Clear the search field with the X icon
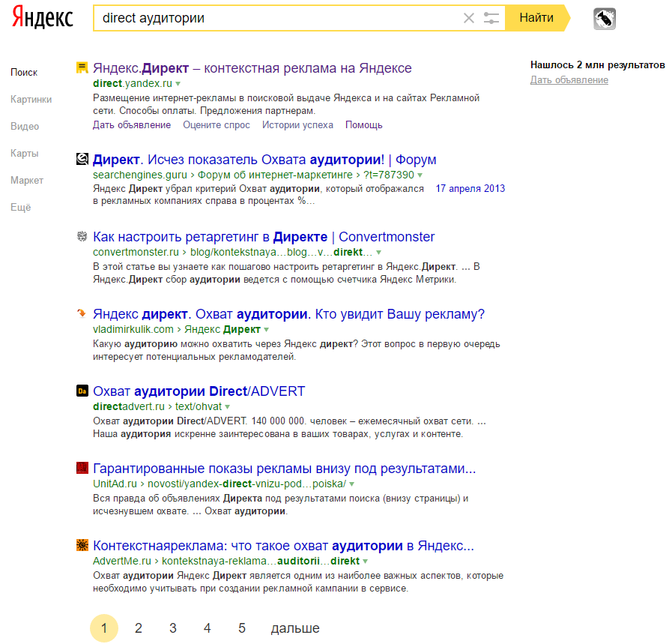Image resolution: width=672 pixels, height=644 pixels. point(469,18)
